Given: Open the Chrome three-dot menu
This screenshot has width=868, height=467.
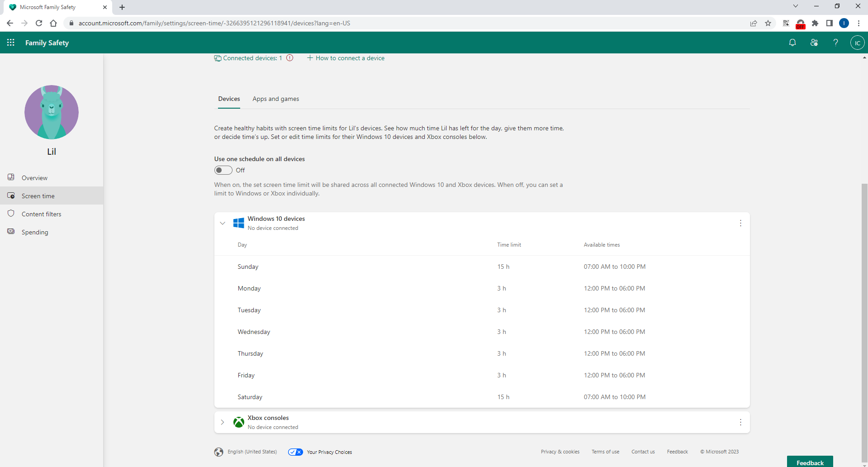Looking at the screenshot, I should click(x=859, y=23).
